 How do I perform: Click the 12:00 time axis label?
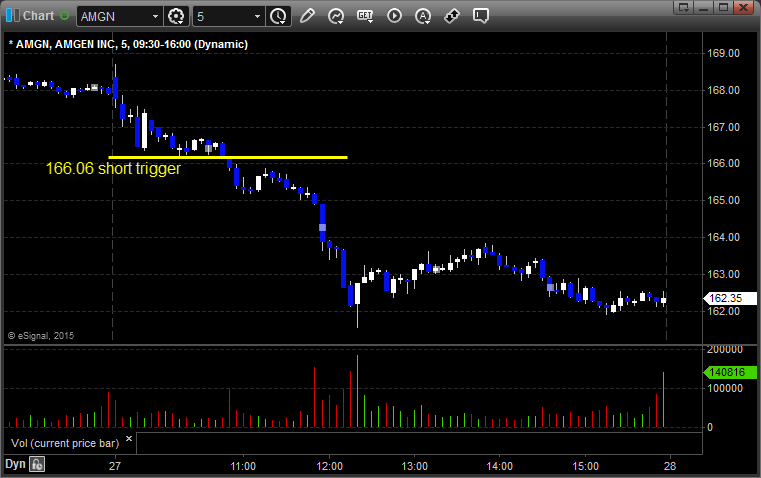330,466
